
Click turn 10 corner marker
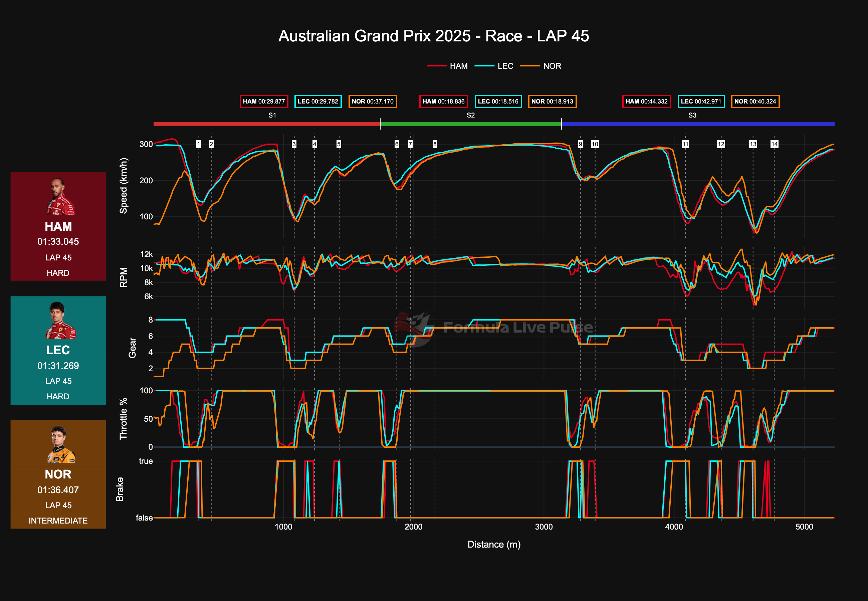595,144
